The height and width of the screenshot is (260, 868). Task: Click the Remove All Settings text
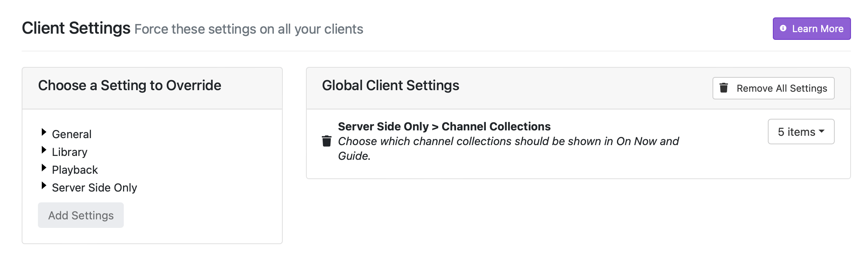pos(781,88)
